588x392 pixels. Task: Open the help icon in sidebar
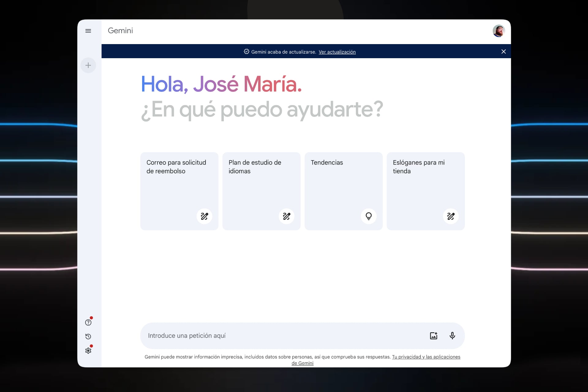pos(88,322)
